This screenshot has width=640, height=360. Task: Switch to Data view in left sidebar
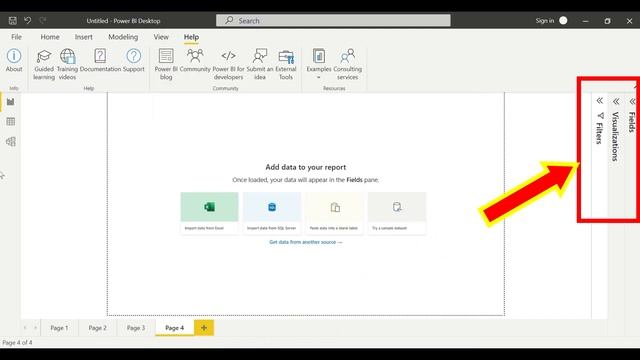pos(11,122)
